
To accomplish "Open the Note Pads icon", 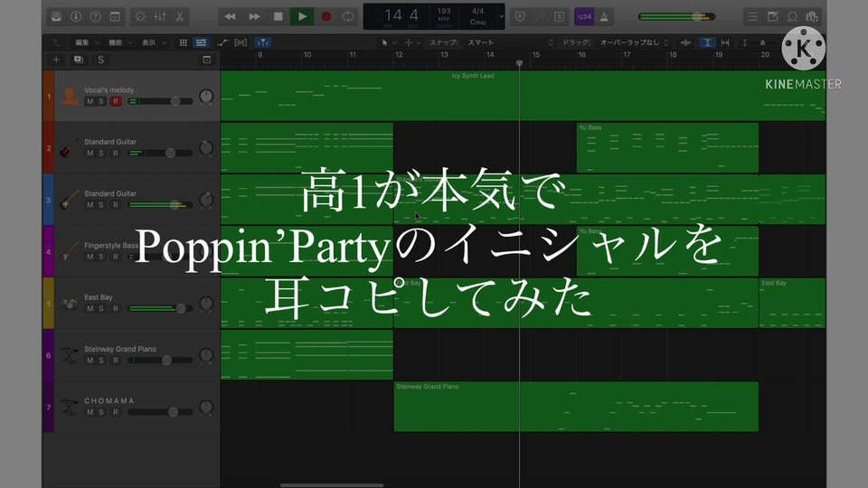I will point(772,16).
